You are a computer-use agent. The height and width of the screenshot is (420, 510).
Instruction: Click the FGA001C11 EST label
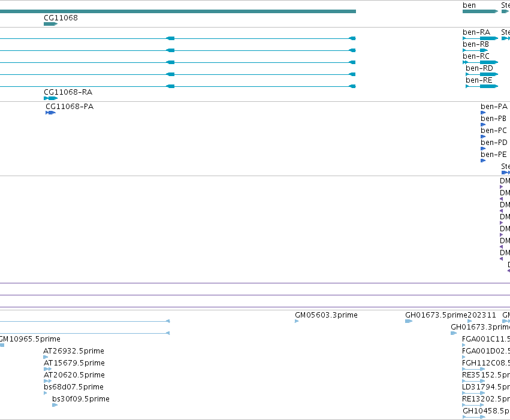[x=486, y=339]
